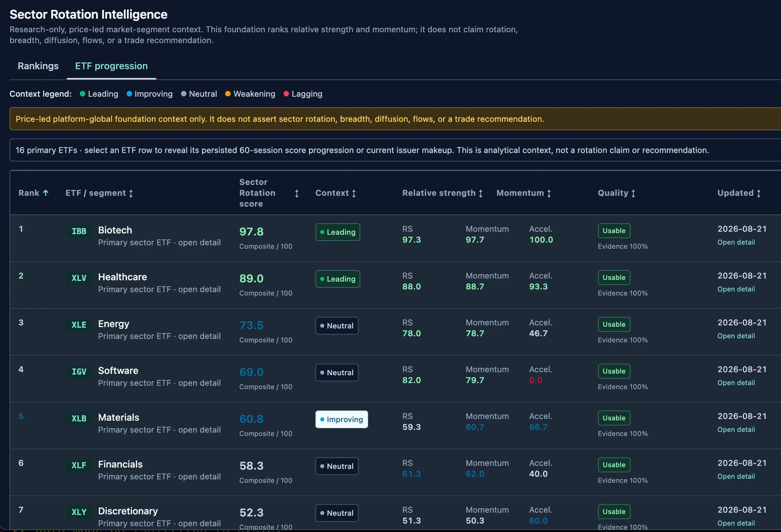Click the Lagging legend entry
Image resolution: width=781 pixels, height=532 pixels.
pyautogui.click(x=303, y=94)
